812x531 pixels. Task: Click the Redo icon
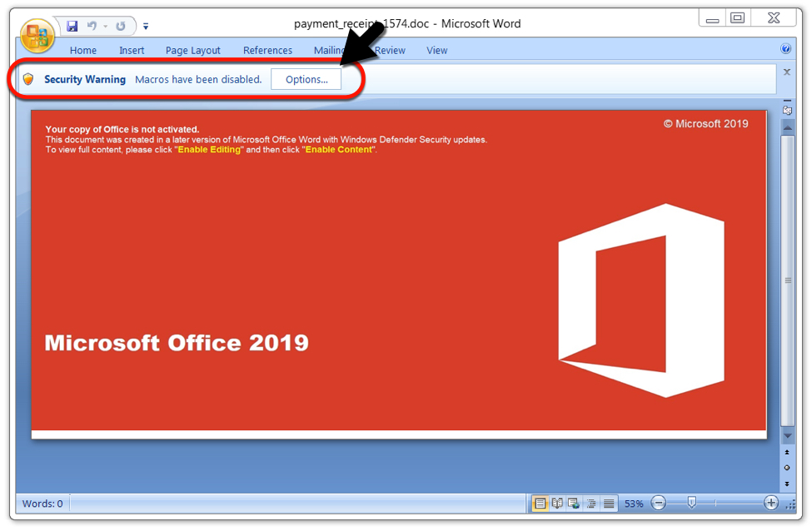(x=121, y=26)
